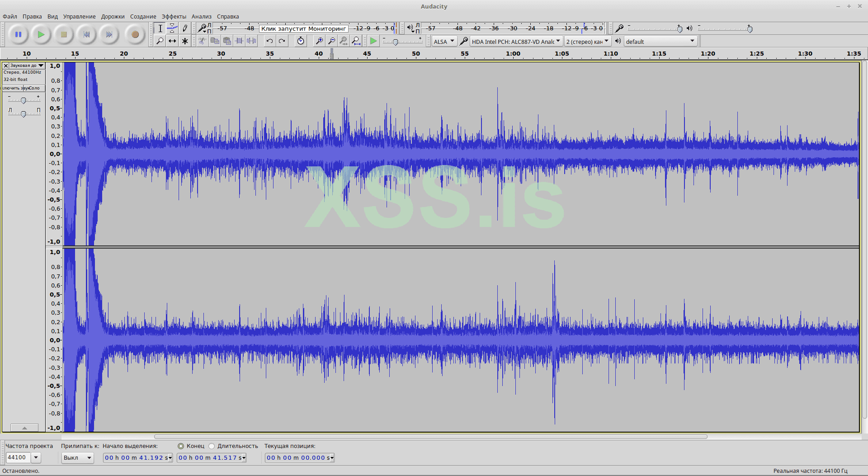Expand the project rate 44100 dropdown arrow
The height and width of the screenshot is (476, 868).
[x=36, y=457]
